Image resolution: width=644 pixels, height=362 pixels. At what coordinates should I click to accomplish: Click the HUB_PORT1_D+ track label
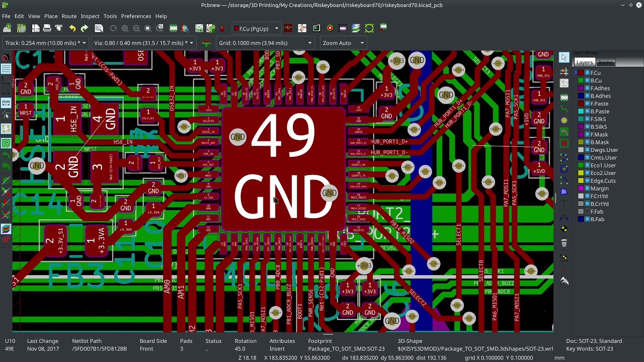pos(389,142)
